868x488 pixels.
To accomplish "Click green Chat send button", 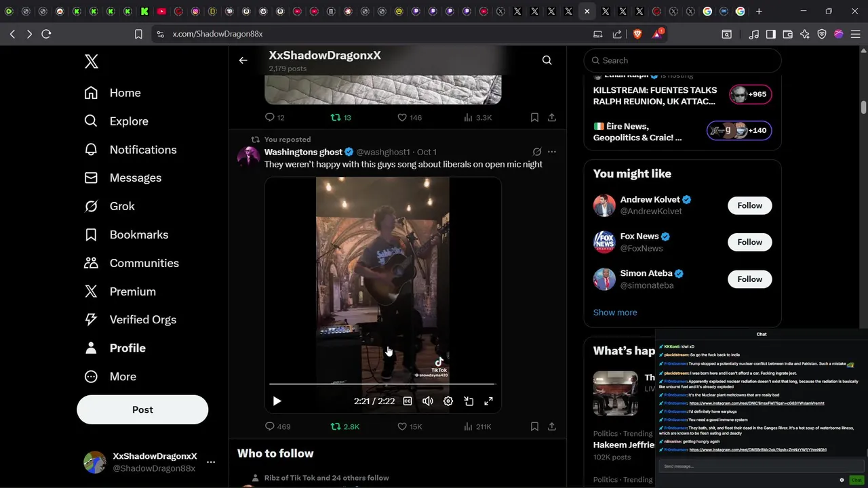I will [x=856, y=480].
